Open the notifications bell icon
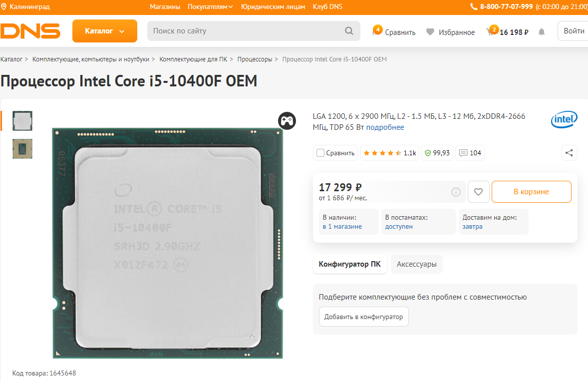Viewport: 588px width, 381px height. pyautogui.click(x=541, y=32)
